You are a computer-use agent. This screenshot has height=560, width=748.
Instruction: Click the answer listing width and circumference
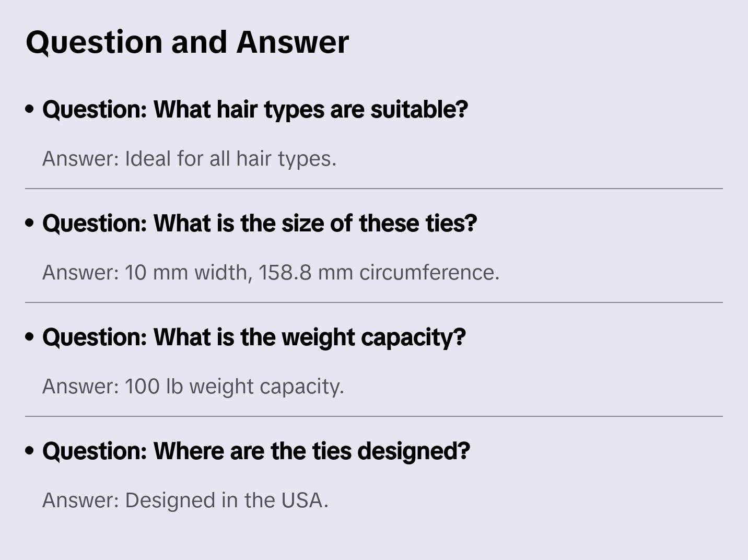(x=271, y=273)
